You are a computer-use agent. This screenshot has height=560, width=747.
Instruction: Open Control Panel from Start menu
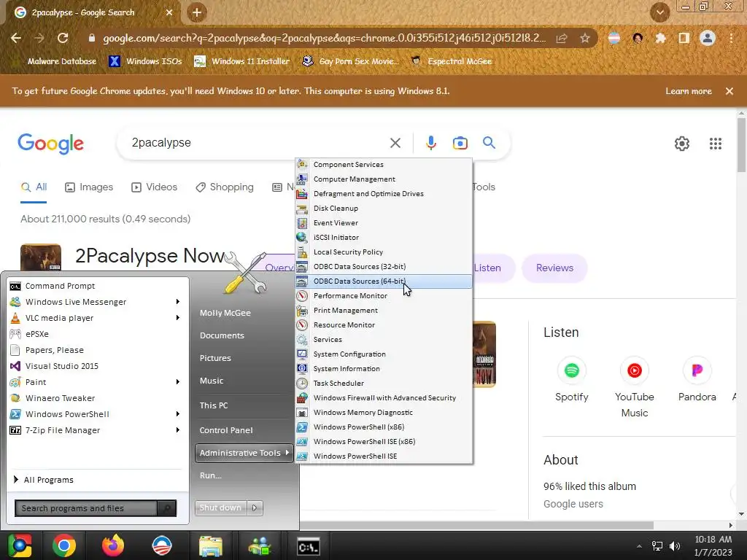(226, 430)
